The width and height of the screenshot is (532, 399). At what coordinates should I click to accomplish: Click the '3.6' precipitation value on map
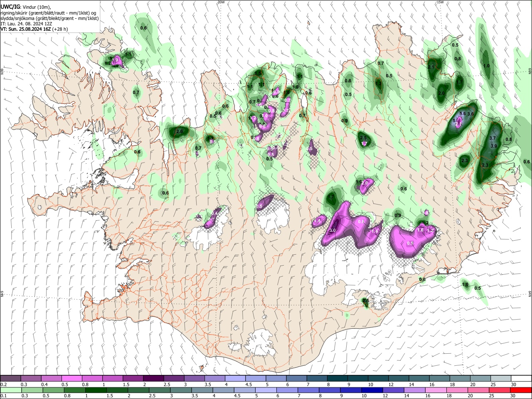pyautogui.click(x=470, y=114)
